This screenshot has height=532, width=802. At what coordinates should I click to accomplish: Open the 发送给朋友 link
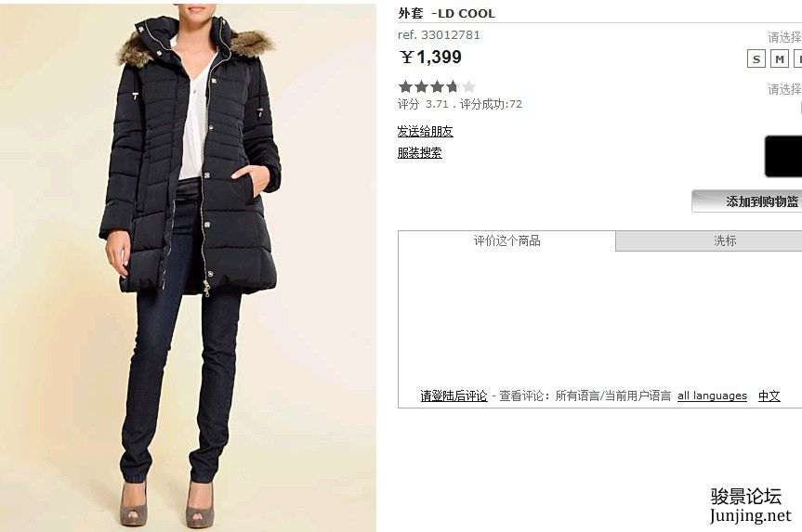click(x=425, y=131)
